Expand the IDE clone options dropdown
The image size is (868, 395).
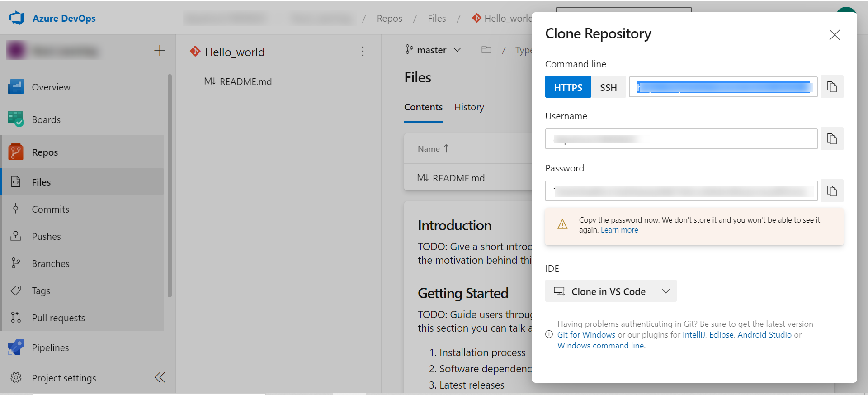coord(666,291)
